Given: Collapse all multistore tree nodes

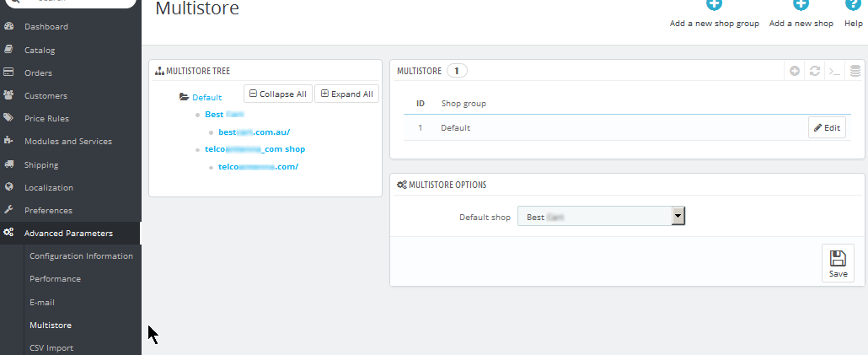Looking at the screenshot, I should (x=278, y=94).
